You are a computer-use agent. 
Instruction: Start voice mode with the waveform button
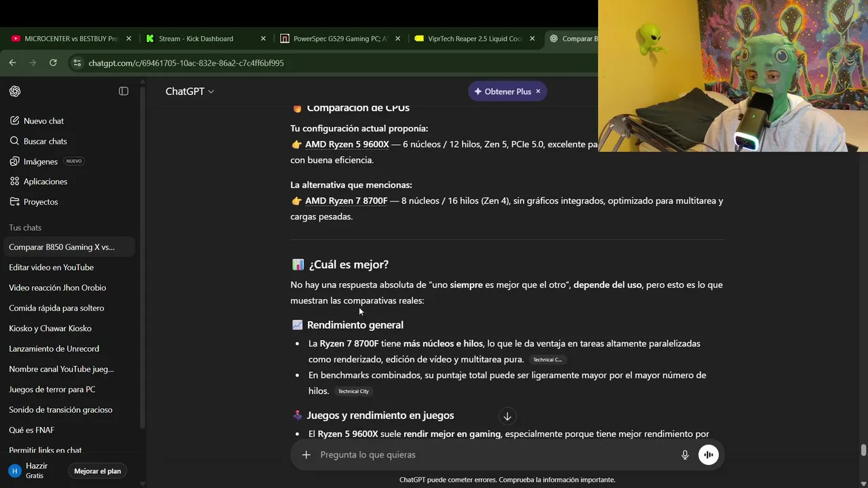tap(709, 455)
